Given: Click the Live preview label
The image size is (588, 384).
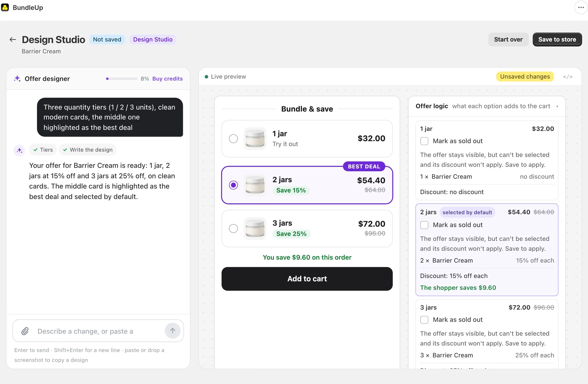Looking at the screenshot, I should click(228, 77).
